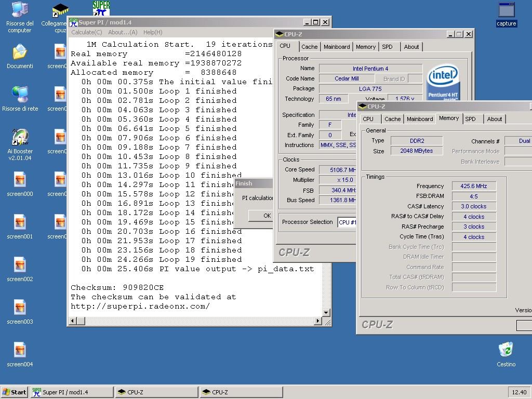Open the Cache tab in the front CPU-Z memory window
This screenshot has height=399, width=532.
(x=393, y=119)
